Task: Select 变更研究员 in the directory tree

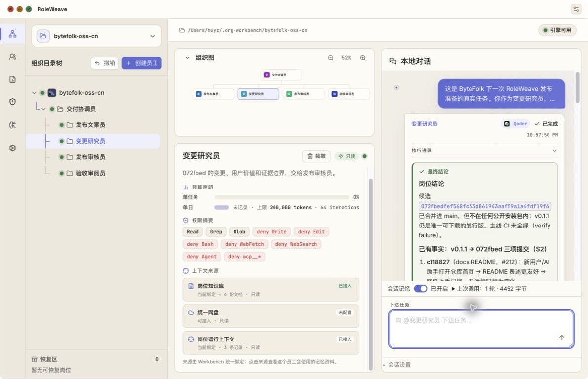Action: [93, 141]
